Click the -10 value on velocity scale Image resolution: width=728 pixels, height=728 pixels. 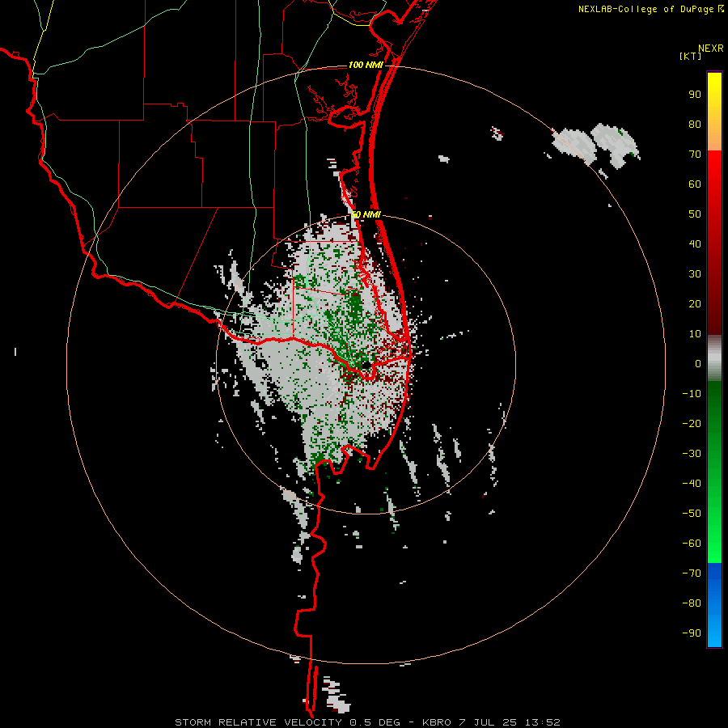692,394
